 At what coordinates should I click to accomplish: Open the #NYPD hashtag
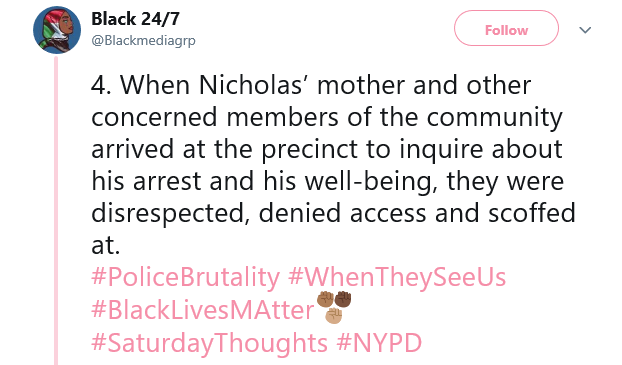tap(379, 342)
